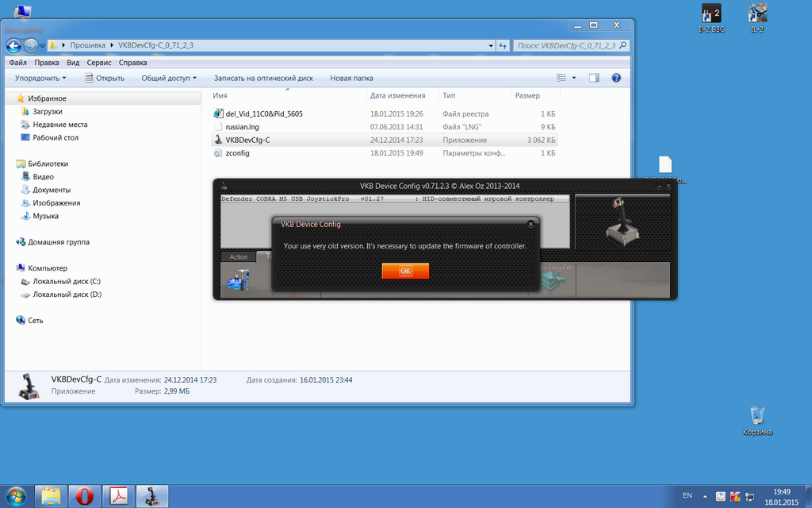Open the Изображения library
Image resolution: width=812 pixels, height=508 pixels.
click(56, 202)
